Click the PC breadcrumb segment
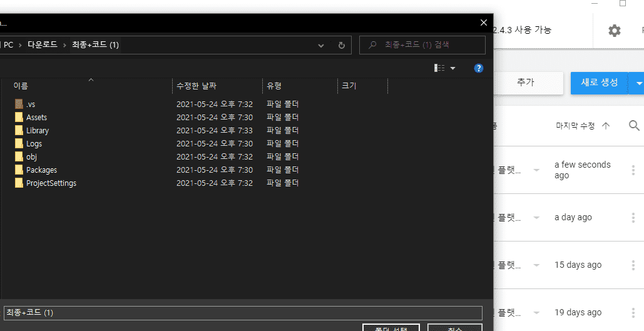This screenshot has width=644, height=331. pos(8,45)
